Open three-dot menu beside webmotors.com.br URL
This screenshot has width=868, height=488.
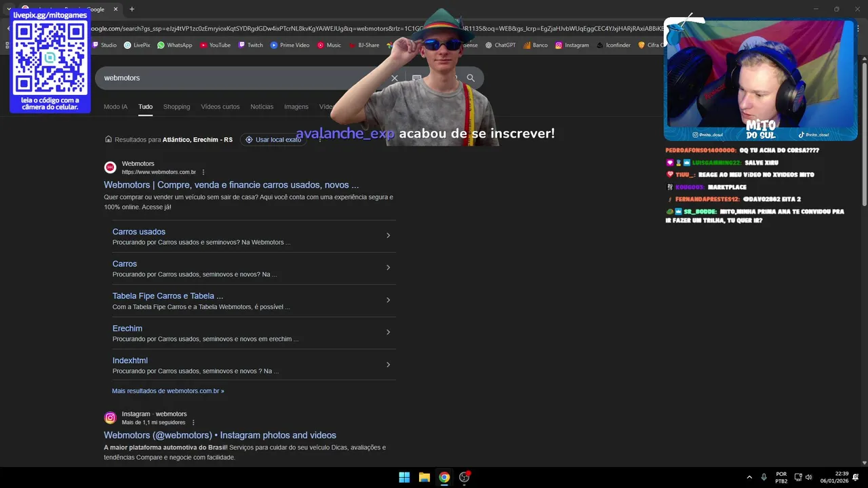tap(203, 172)
